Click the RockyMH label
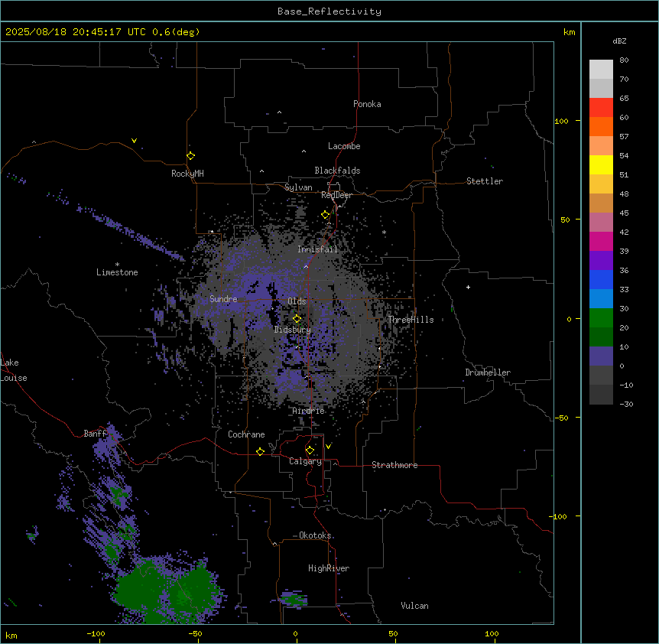The height and width of the screenshot is (644, 659). pyautogui.click(x=187, y=174)
